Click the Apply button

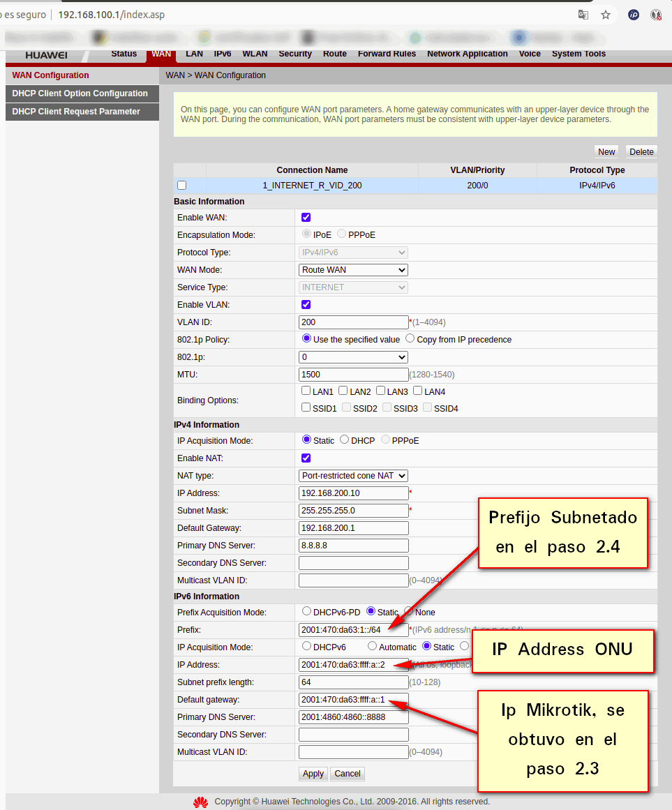(x=313, y=774)
